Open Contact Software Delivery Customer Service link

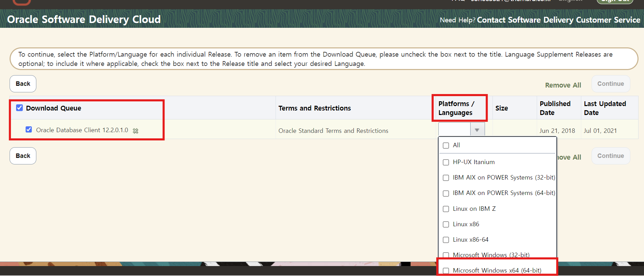[x=558, y=20]
